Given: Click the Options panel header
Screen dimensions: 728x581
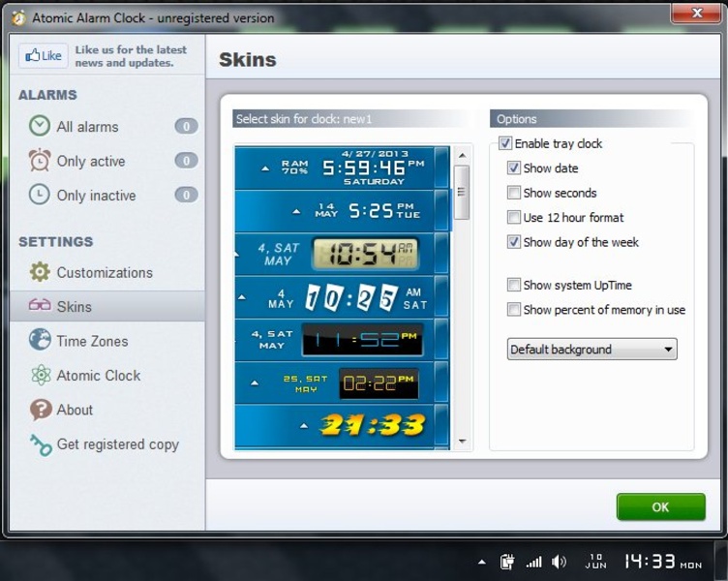Looking at the screenshot, I should 591,119.
